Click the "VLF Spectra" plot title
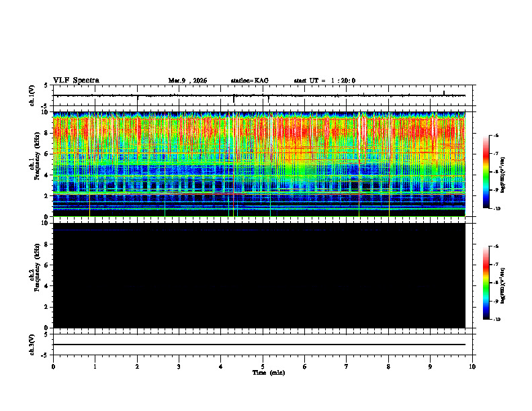532x411 pixels. click(76, 81)
